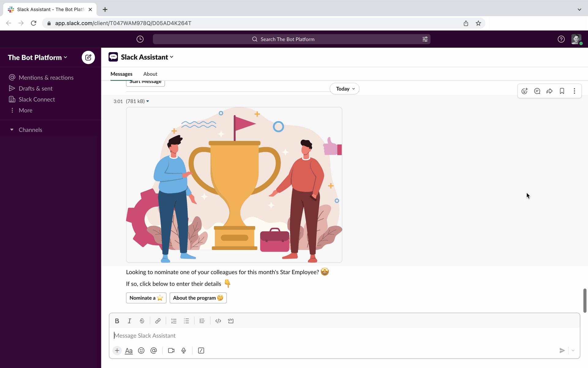Collapse the image with the 781 kB arrow

click(148, 101)
